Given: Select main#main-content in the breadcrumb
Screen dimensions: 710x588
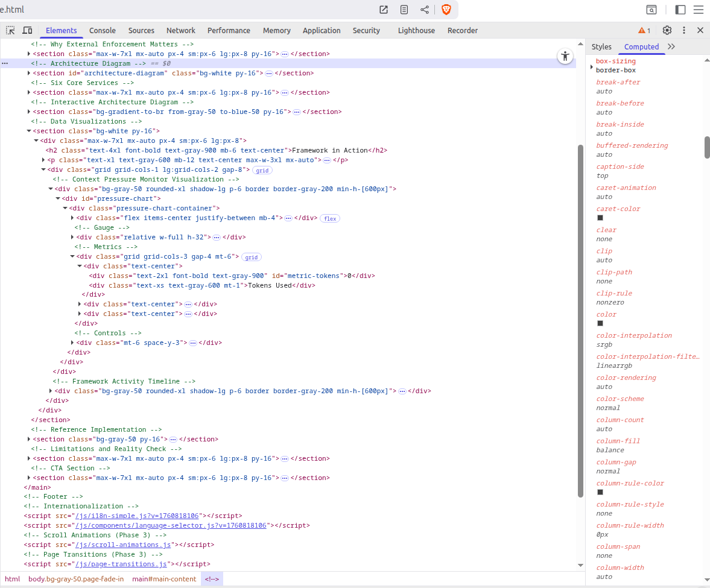Looking at the screenshot, I should coord(164,579).
